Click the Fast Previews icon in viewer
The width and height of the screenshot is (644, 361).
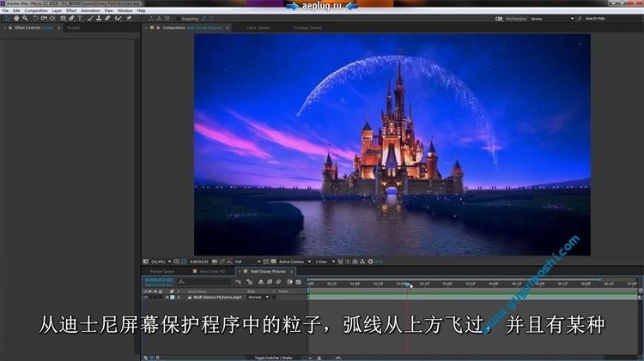coord(348,262)
